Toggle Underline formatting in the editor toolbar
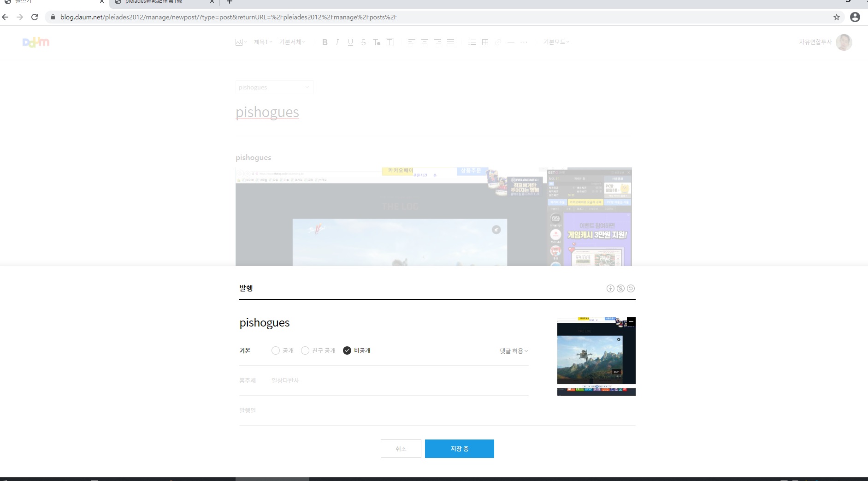The height and width of the screenshot is (481, 868). 350,42
